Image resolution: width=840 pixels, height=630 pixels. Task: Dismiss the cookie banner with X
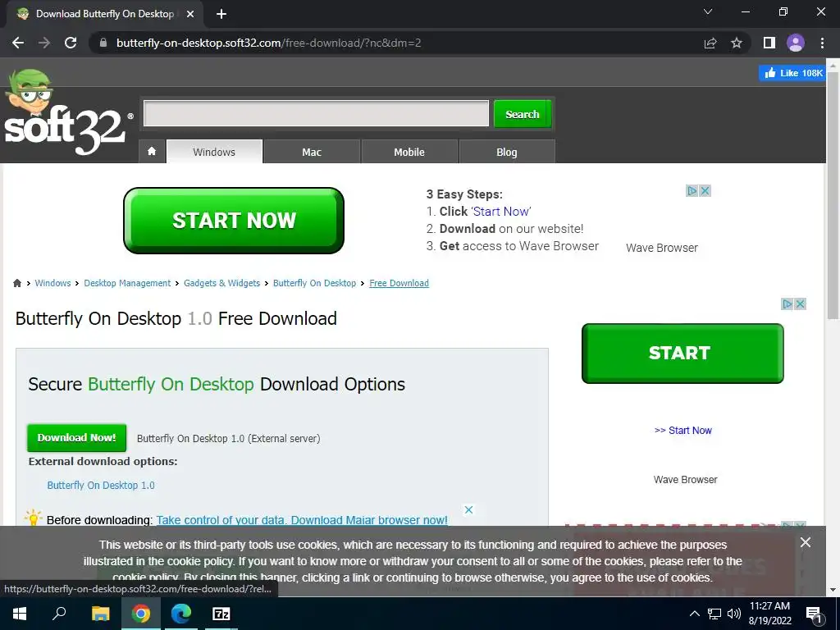pos(806,542)
